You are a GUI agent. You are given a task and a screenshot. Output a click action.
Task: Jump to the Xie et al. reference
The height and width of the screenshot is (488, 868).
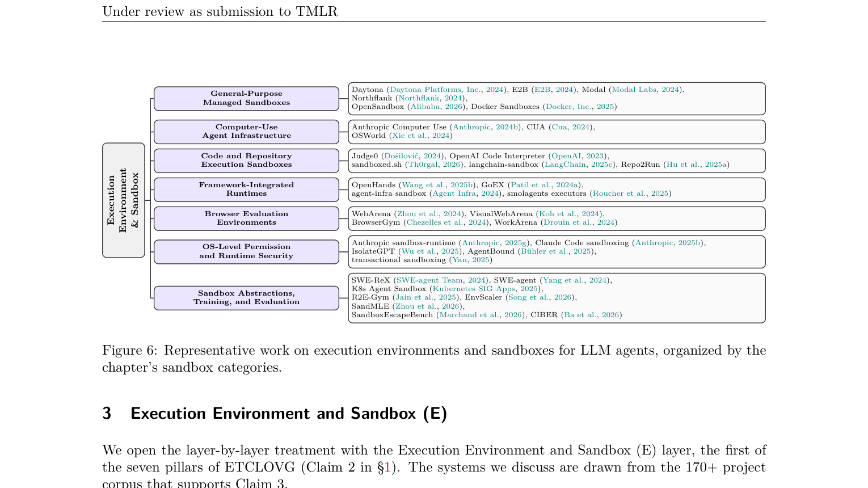click(x=421, y=136)
